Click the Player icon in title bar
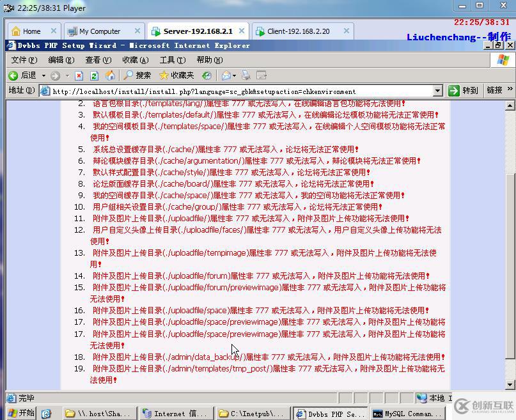516x420 pixels. pyautogui.click(x=8, y=8)
